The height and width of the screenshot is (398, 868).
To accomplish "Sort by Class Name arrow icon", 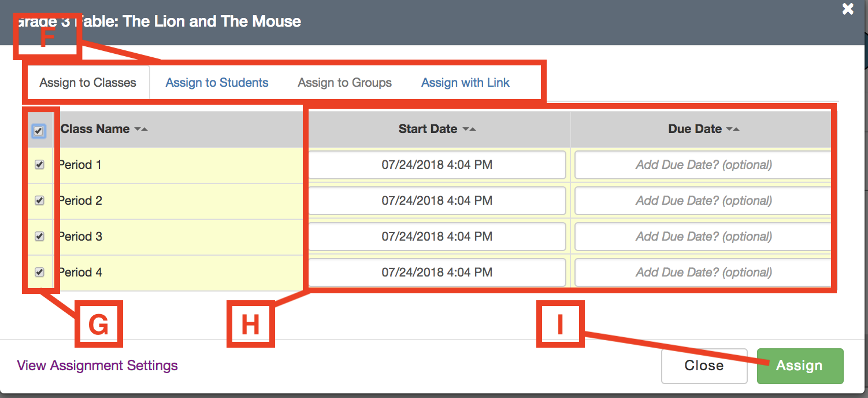I will pyautogui.click(x=141, y=130).
